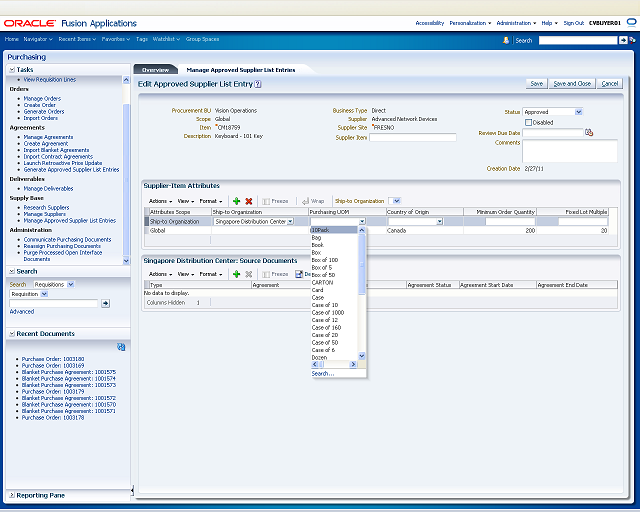Image resolution: width=640 pixels, height=512 pixels.
Task: Open the Requisitions search type dropdown
Action: [x=71, y=284]
